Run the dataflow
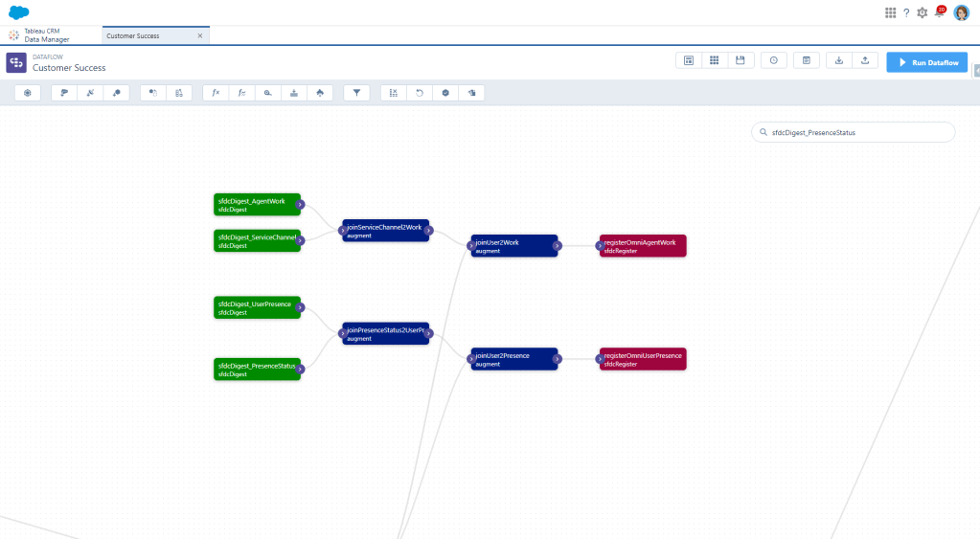 [926, 62]
